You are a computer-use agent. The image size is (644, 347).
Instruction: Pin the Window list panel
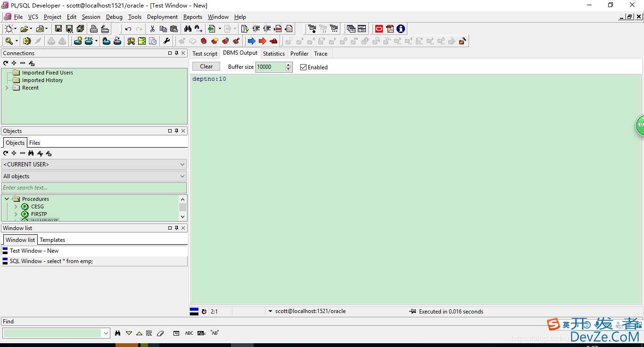176,228
